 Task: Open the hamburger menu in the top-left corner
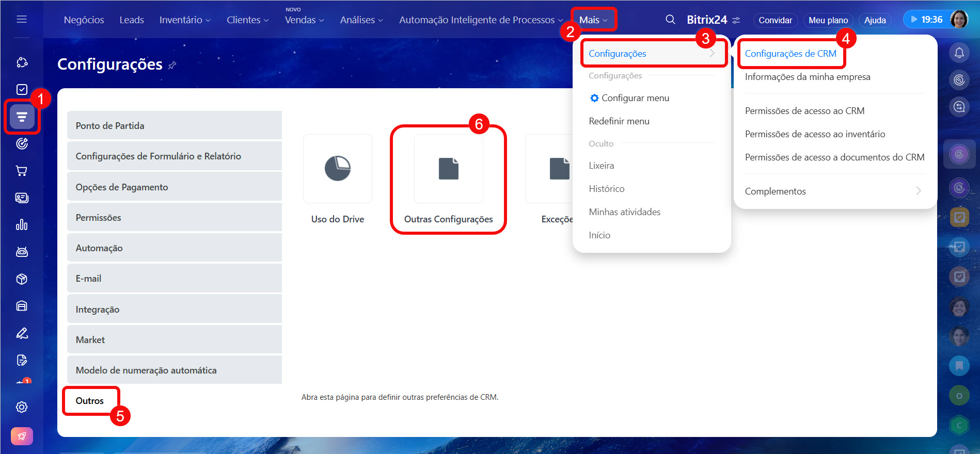[x=22, y=19]
